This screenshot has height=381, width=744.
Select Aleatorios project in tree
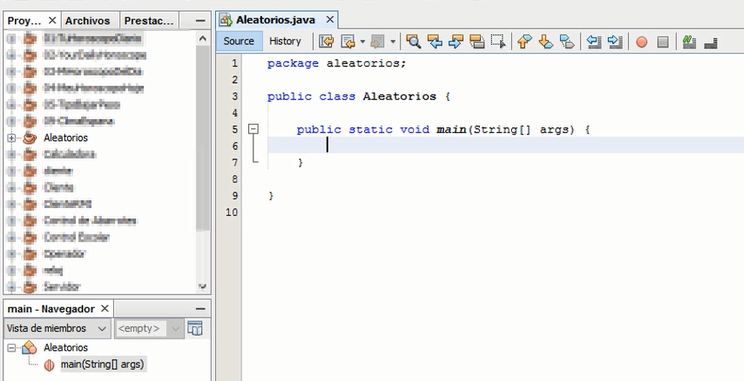tap(65, 138)
